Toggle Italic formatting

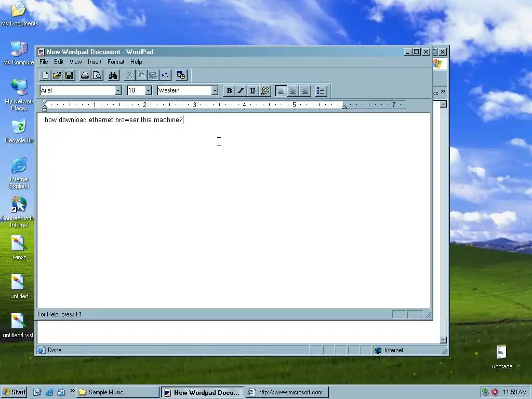[x=241, y=90]
